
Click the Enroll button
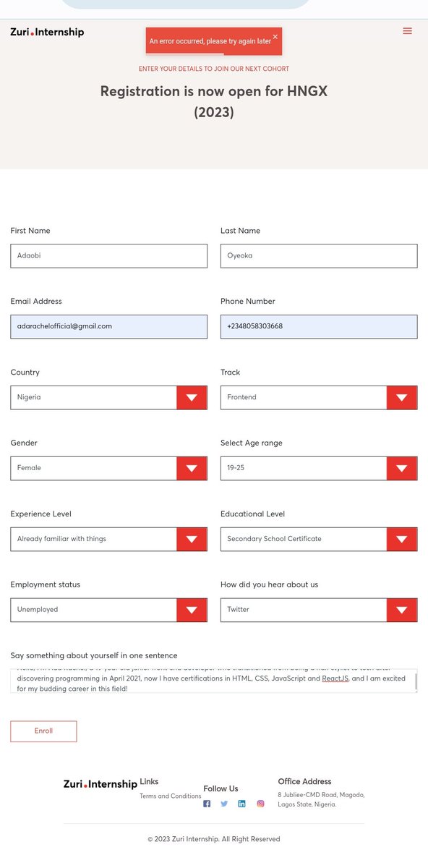pyautogui.click(x=43, y=731)
